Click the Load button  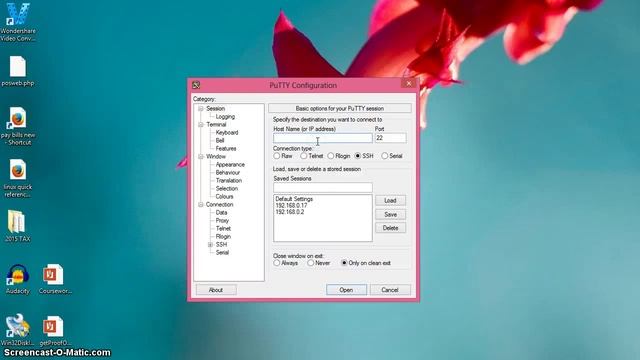390,200
